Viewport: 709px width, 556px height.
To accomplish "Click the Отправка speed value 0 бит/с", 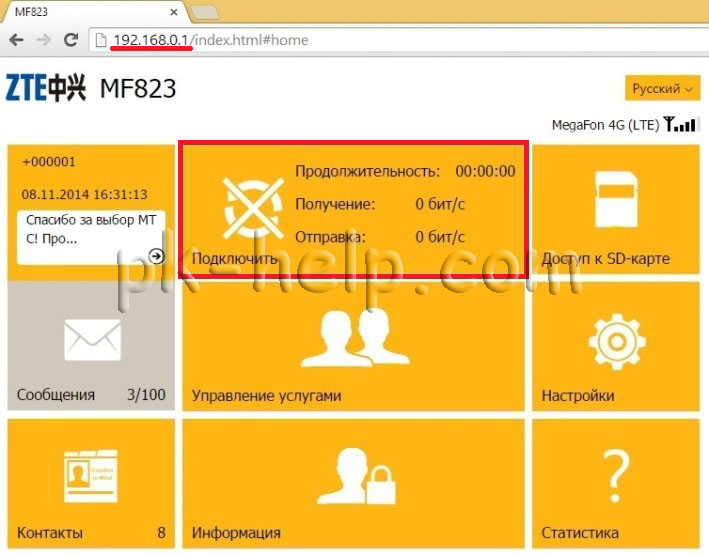I will [x=440, y=237].
